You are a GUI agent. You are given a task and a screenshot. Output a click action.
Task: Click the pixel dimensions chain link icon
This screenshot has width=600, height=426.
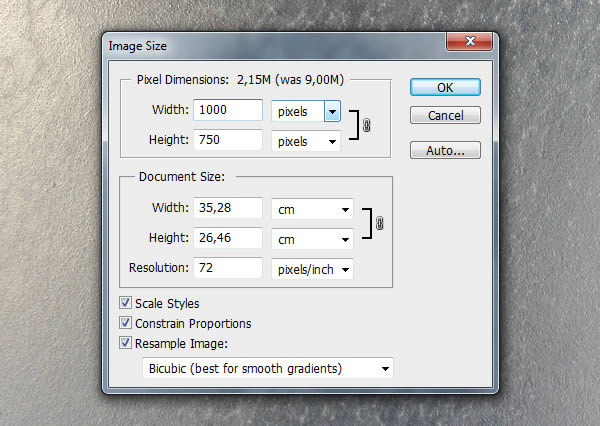[366, 126]
